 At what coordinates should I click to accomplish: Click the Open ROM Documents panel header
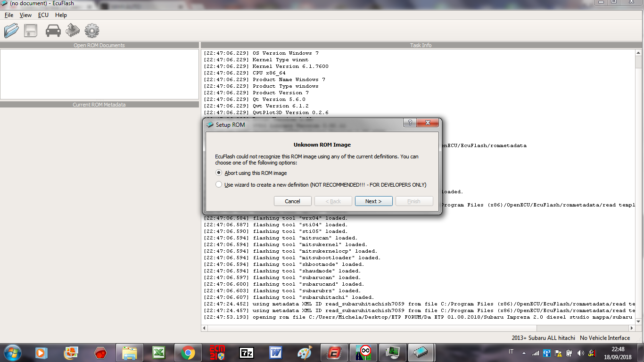click(99, 45)
